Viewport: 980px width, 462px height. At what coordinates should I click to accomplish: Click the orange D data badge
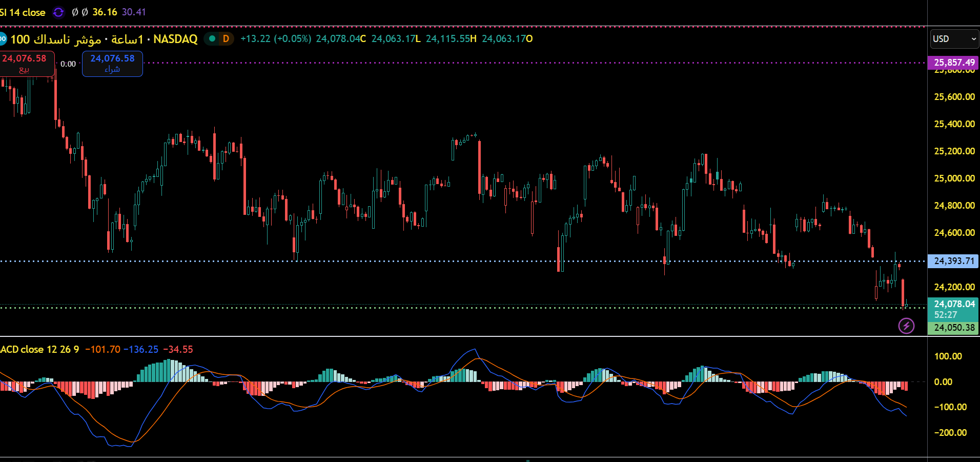(x=226, y=38)
